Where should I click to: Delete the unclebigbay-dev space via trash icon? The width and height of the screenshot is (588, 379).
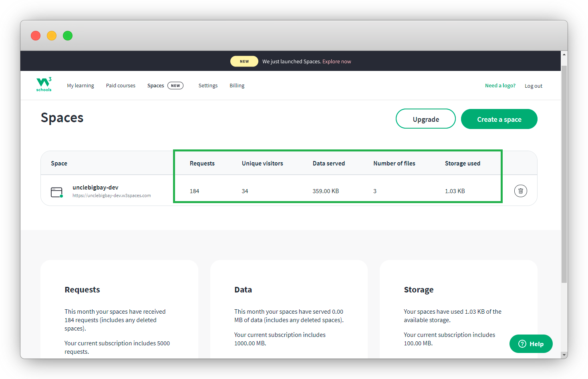(520, 191)
